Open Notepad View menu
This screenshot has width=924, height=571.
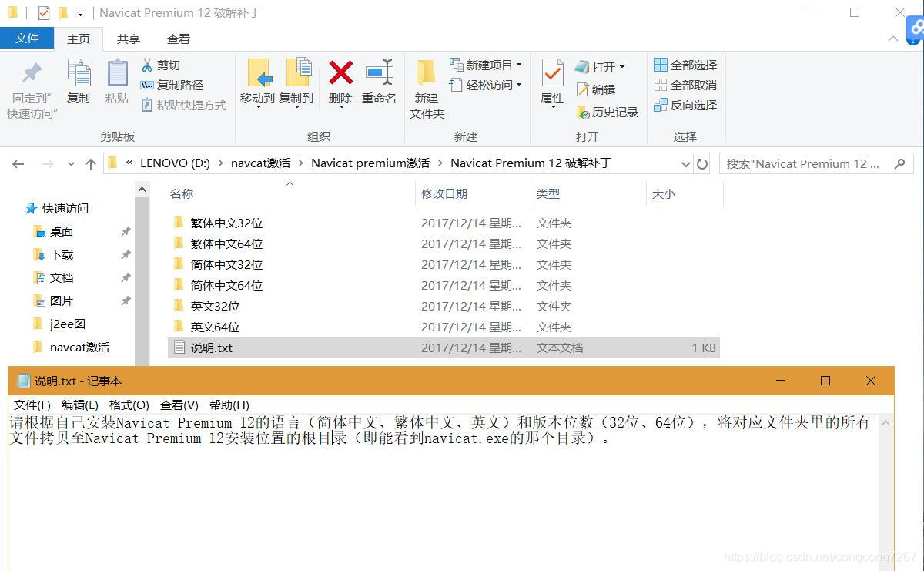pos(179,405)
